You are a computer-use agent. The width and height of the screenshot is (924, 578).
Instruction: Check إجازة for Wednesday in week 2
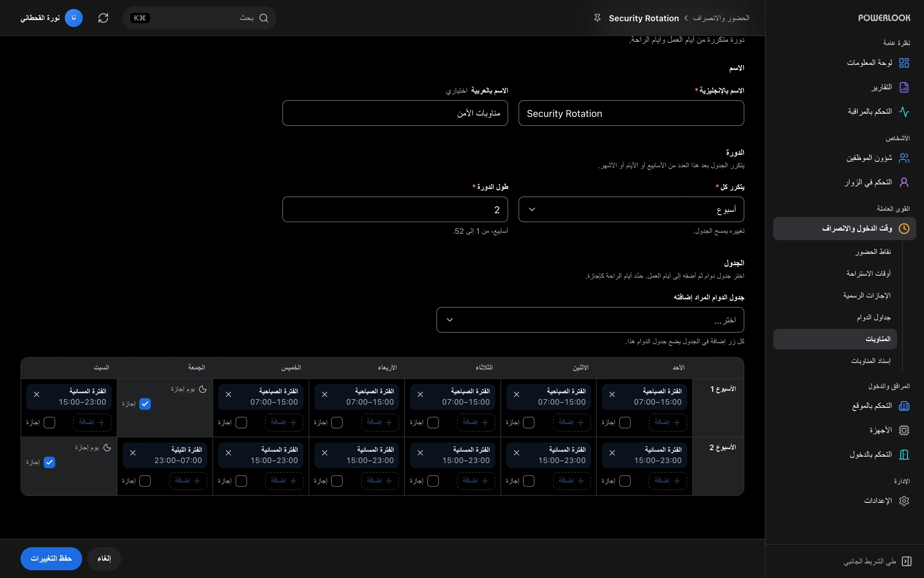[x=337, y=481]
